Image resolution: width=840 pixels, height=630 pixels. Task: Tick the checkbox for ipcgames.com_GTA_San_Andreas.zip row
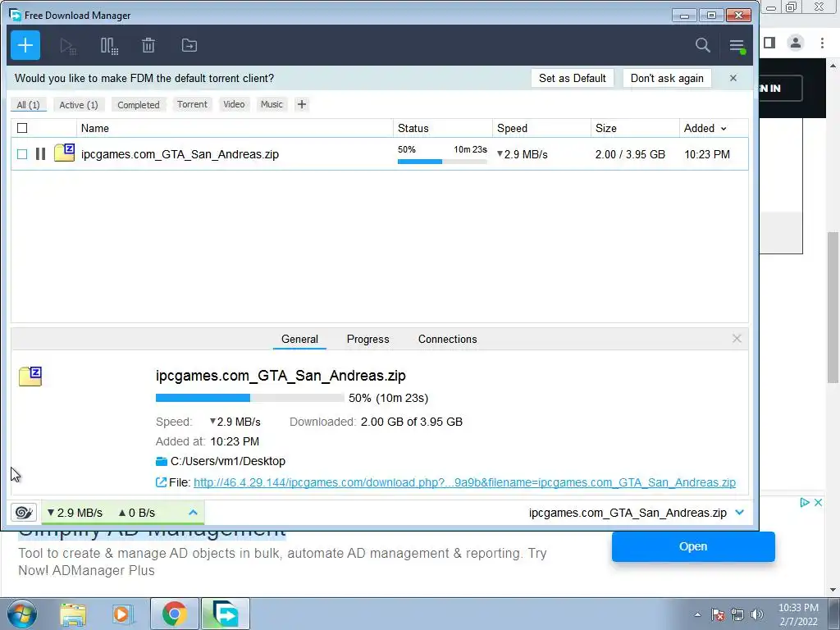pyautogui.click(x=22, y=154)
